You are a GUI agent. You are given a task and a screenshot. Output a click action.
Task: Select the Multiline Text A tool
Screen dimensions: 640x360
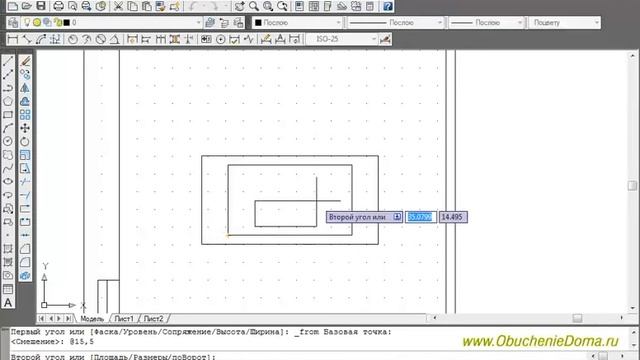point(8,302)
